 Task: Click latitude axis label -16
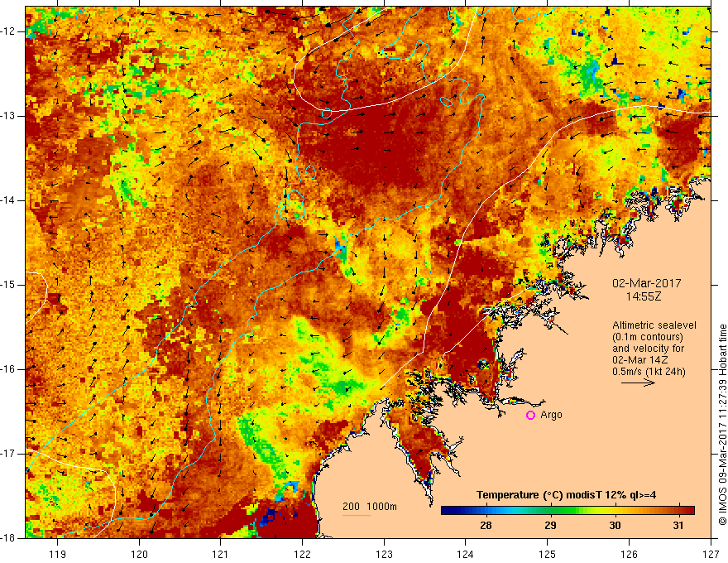tap(9, 369)
